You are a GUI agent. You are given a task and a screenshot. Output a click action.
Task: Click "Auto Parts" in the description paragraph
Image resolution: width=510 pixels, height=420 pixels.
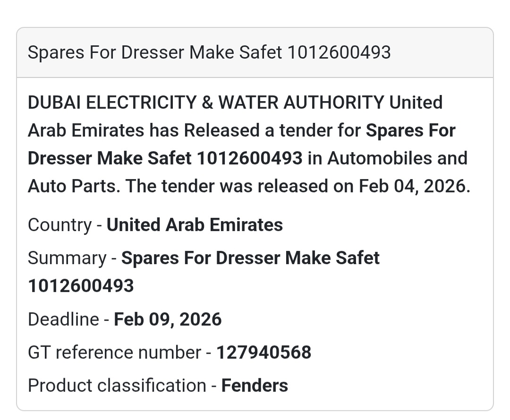74,186
